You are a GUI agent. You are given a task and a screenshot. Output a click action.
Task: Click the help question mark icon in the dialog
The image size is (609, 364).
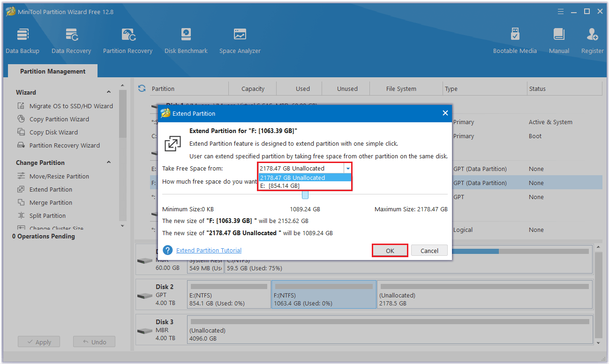pos(167,250)
